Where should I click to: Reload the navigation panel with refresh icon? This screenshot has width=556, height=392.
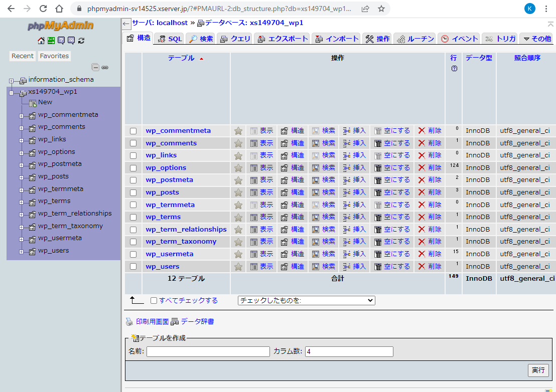tap(81, 41)
